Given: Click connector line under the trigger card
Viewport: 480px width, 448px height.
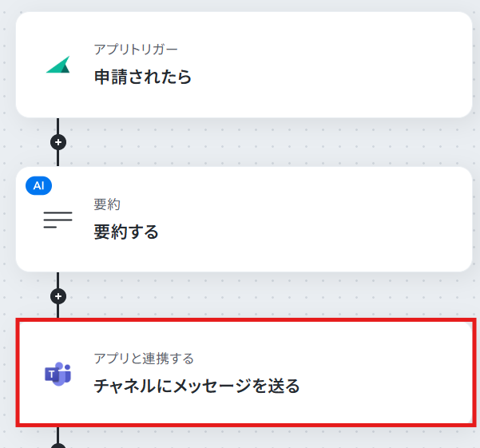Looking at the screenshot, I should (x=58, y=126).
